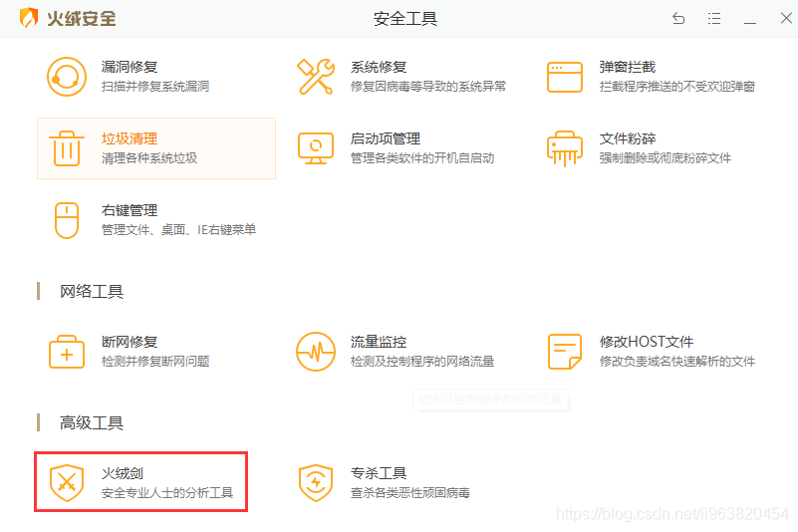The height and width of the screenshot is (532, 798).
Task: Open 修改HOST文件 tool title
Action: point(646,342)
